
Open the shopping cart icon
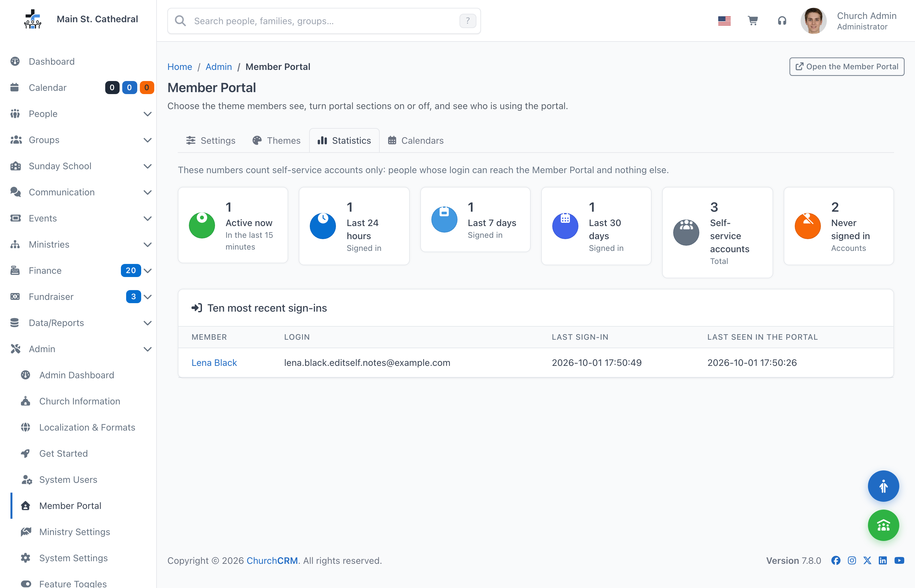tap(753, 21)
